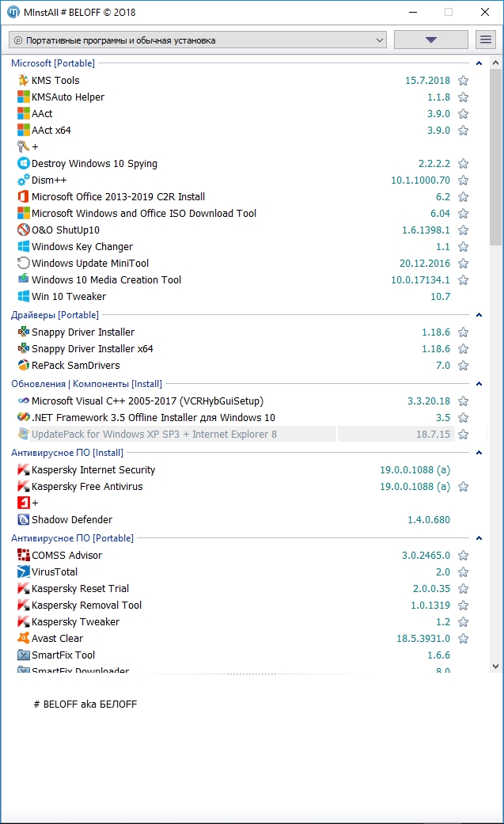Toggle favorite star for RePack SamDrivers
Viewport: 504px width, 824px height.
click(463, 365)
